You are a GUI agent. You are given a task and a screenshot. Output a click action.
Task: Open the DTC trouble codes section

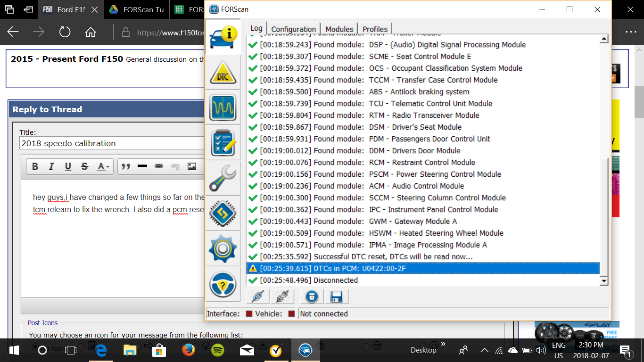pos(223,73)
